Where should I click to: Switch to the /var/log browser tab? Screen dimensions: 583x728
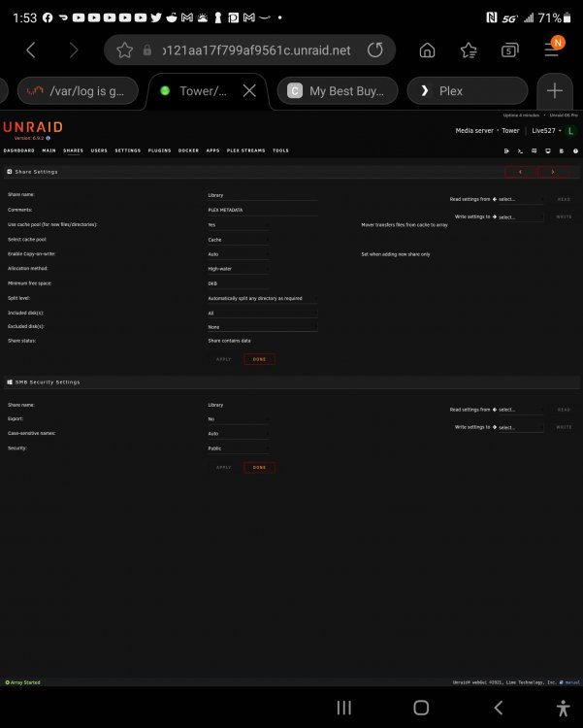pos(78,91)
